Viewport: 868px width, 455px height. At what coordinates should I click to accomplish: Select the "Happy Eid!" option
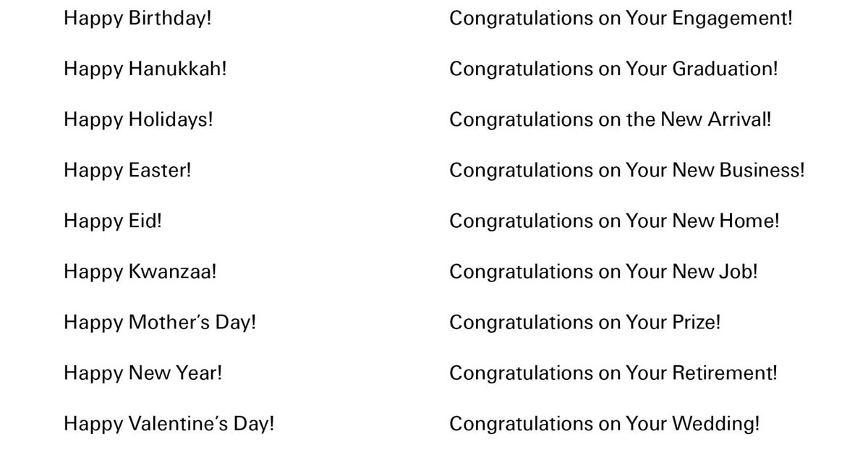tap(113, 221)
